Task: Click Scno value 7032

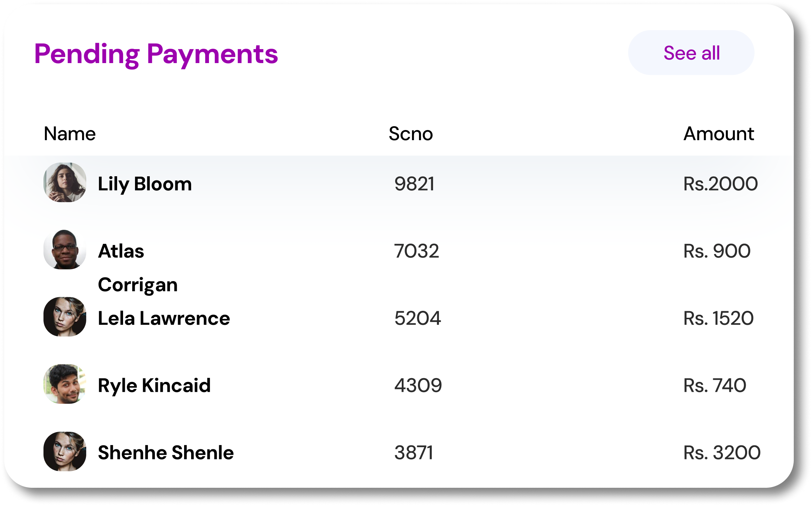Action: pyautogui.click(x=417, y=251)
